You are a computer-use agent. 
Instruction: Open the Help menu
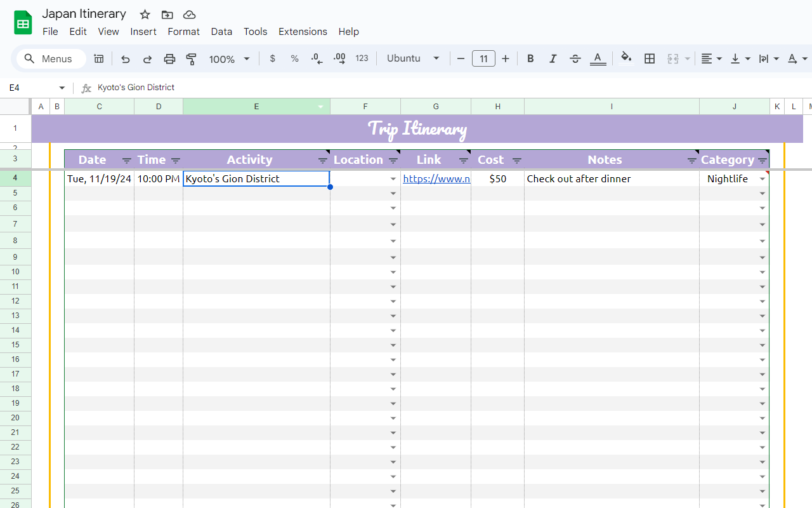click(x=348, y=31)
